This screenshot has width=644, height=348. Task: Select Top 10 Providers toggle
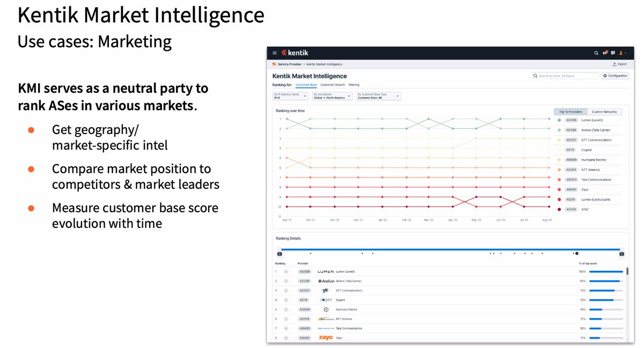tap(570, 112)
